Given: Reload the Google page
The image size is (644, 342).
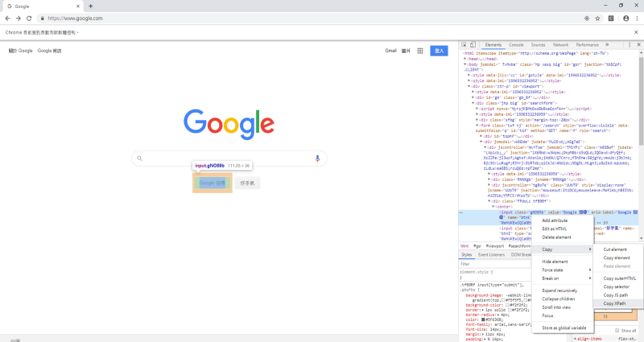Looking at the screenshot, I should click(29, 18).
